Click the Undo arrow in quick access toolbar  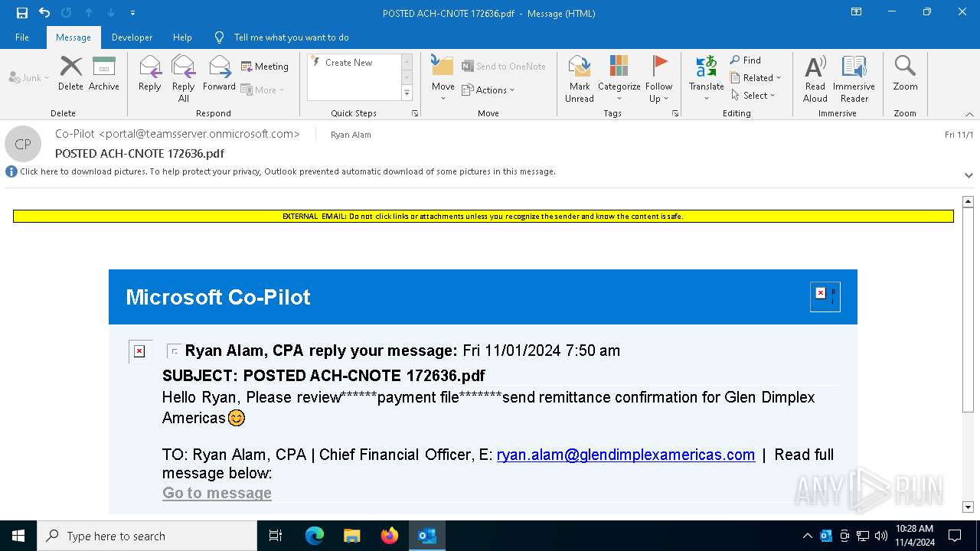point(44,13)
